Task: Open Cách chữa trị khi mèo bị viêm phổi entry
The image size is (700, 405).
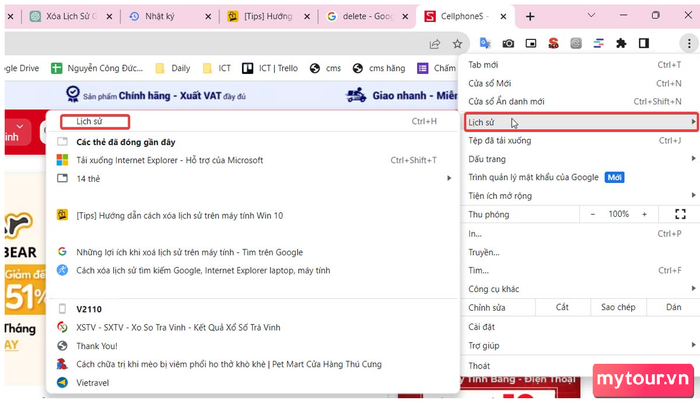Action: (x=253, y=364)
